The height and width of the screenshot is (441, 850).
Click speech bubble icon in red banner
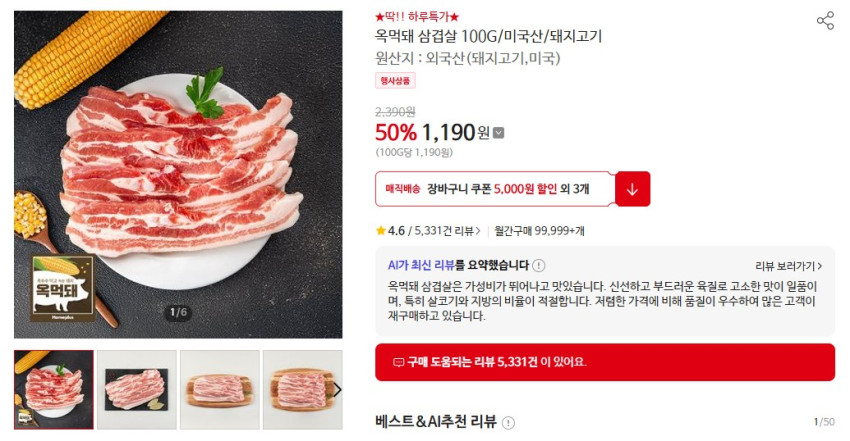coord(398,362)
